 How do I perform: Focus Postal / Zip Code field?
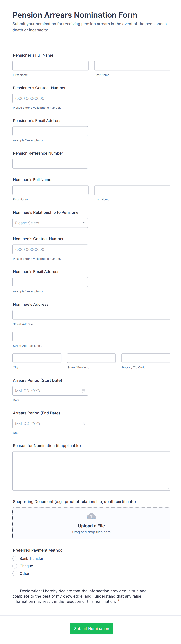pos(146,358)
